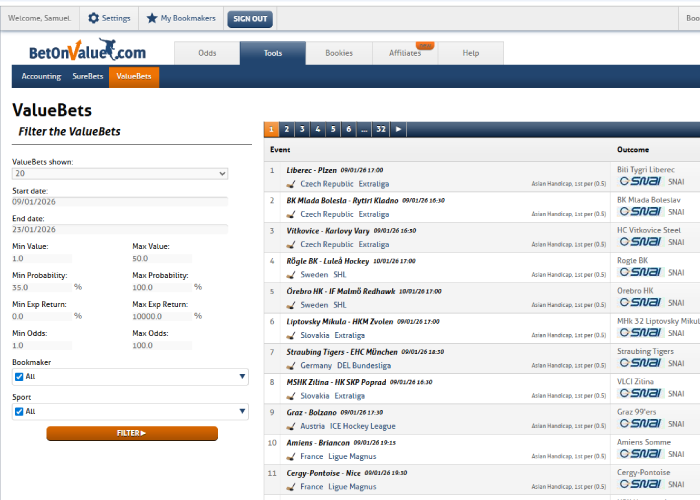Click SNAI logo in Rogle BK outcome row
The image size is (700, 500).
(641, 272)
